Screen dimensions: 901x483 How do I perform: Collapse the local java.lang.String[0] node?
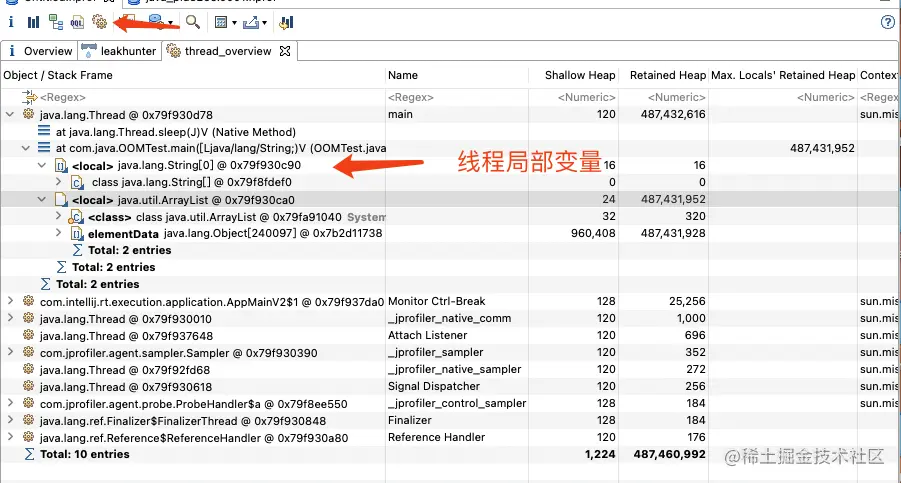[41, 165]
